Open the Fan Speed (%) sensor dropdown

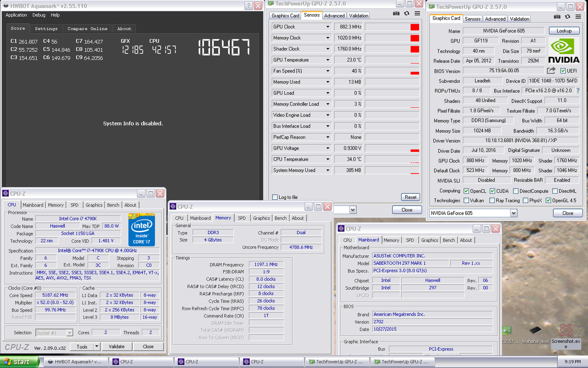click(x=328, y=71)
